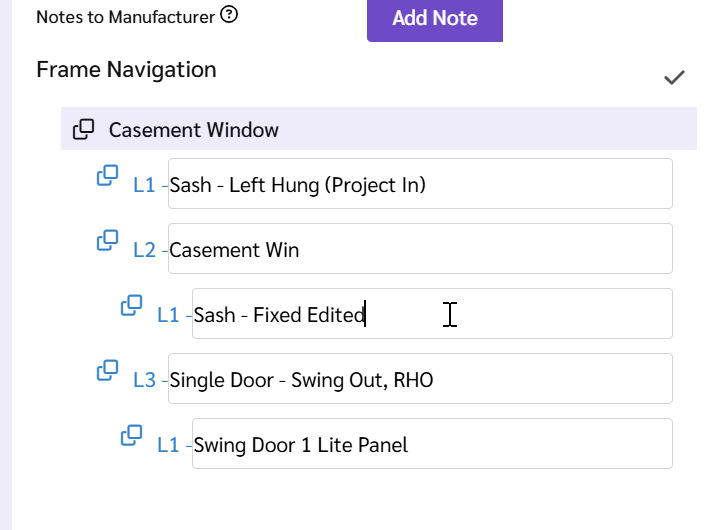Click copy icon for Swing Door 1 Lite Panel

pos(131,436)
